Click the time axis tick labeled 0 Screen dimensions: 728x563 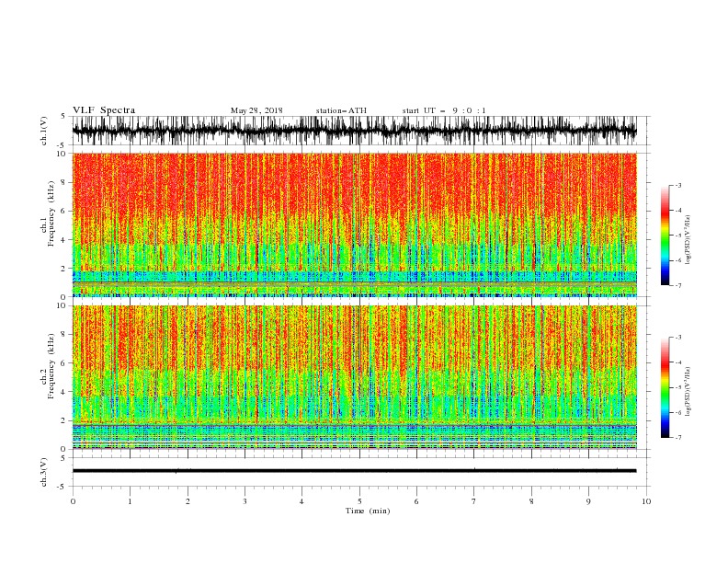[x=73, y=501]
